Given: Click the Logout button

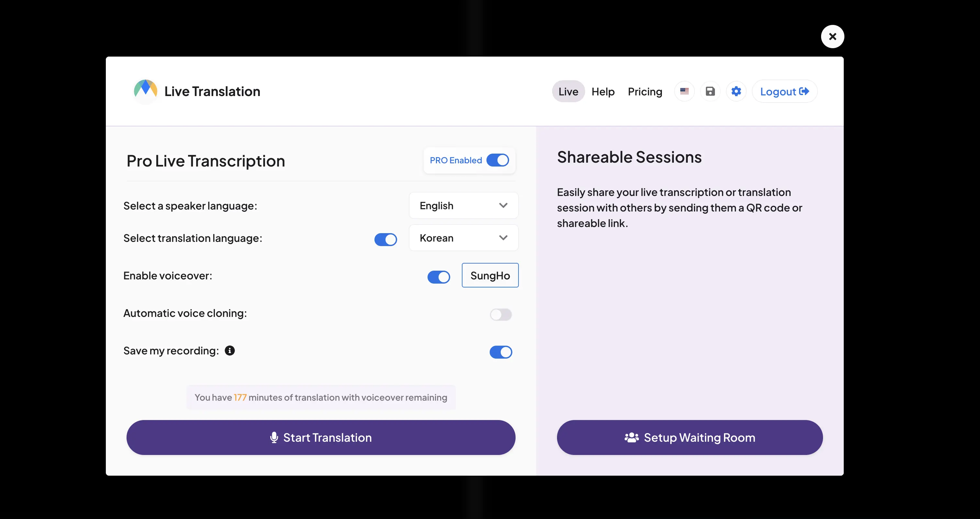Looking at the screenshot, I should [x=785, y=91].
